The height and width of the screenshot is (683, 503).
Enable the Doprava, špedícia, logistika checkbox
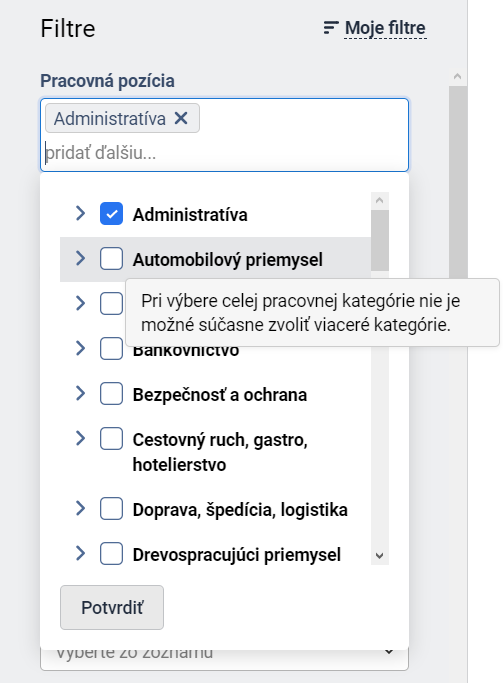click(x=111, y=509)
